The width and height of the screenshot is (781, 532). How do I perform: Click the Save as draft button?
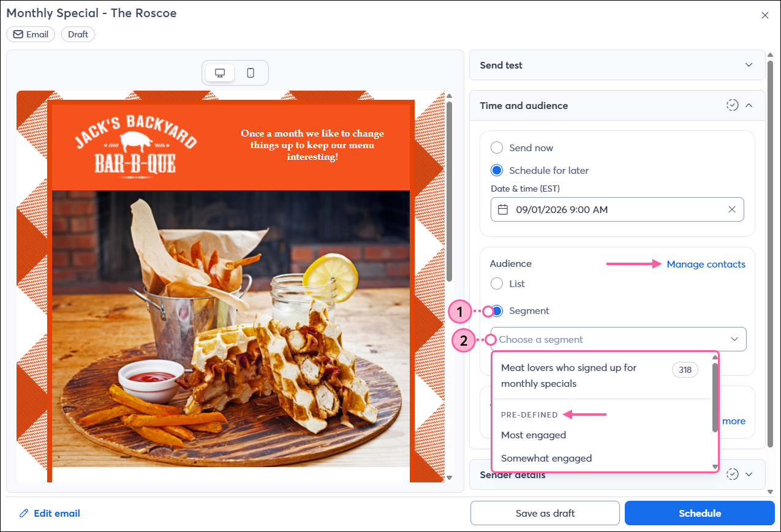click(544, 513)
